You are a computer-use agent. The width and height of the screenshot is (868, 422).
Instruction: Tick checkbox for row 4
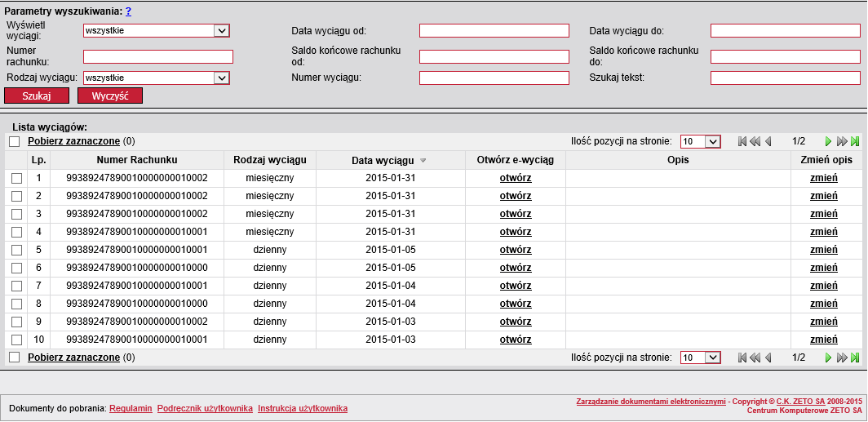pyautogui.click(x=16, y=232)
